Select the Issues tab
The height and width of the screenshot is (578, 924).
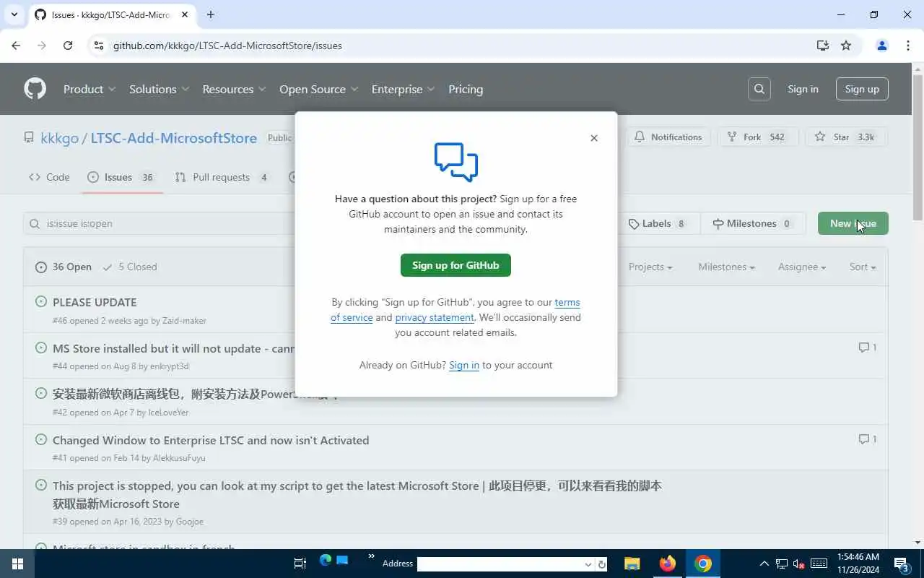coord(122,177)
